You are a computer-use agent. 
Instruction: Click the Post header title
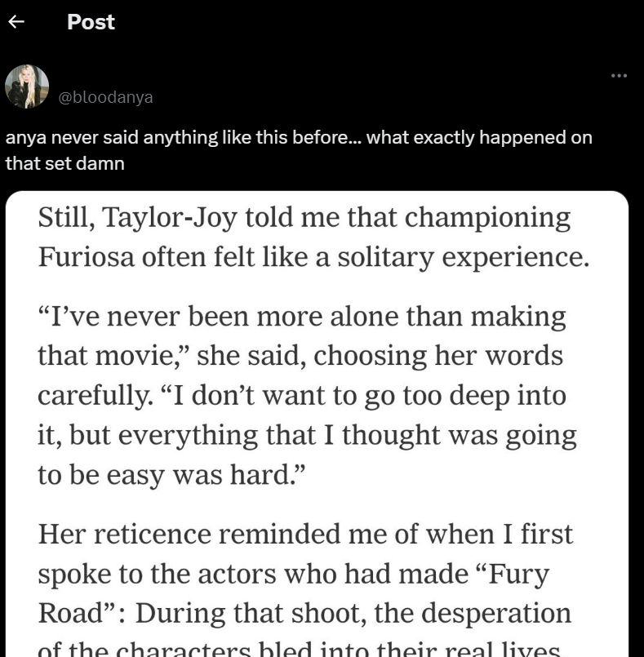click(x=91, y=23)
